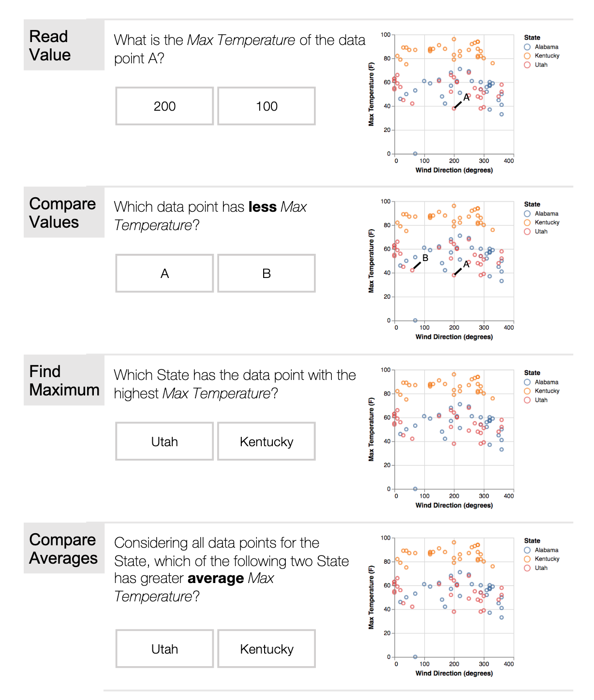Viewport: 594px width, 700px height.
Task: Click point label B in Compare Values chart
Action: [425, 258]
